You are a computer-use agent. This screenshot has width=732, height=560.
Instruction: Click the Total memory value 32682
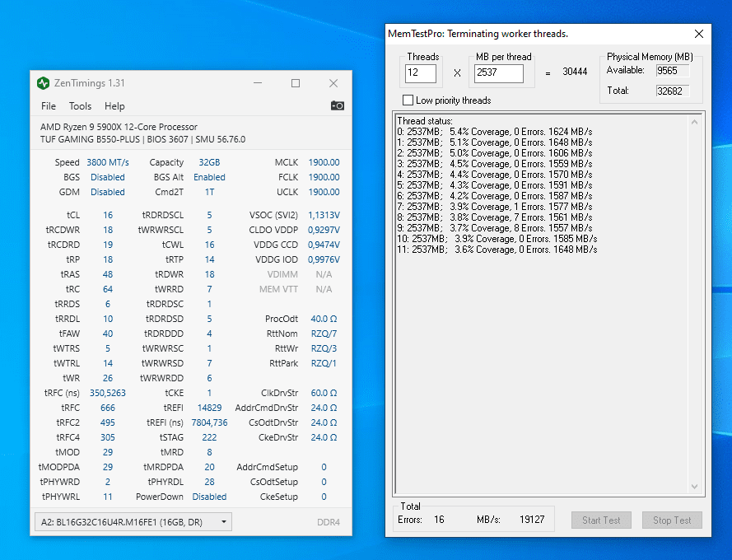tap(672, 91)
